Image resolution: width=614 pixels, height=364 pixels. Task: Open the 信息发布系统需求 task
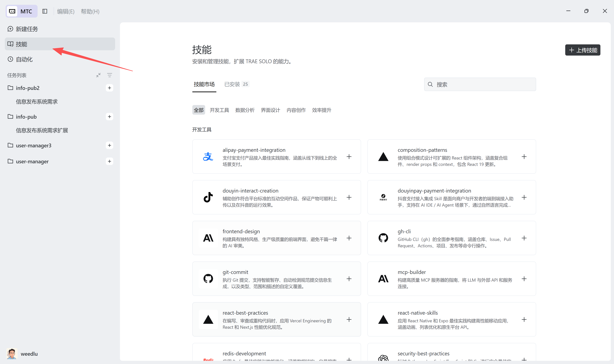37,102
